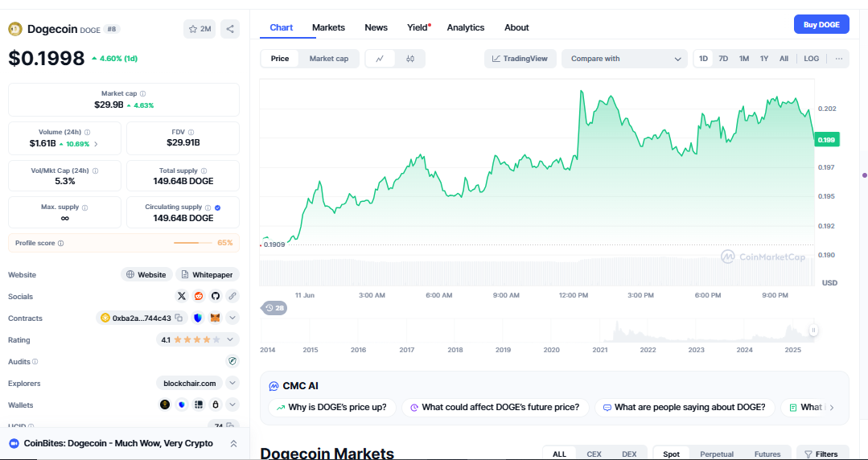
Task: Select the Chart tab
Action: pyautogui.click(x=282, y=27)
